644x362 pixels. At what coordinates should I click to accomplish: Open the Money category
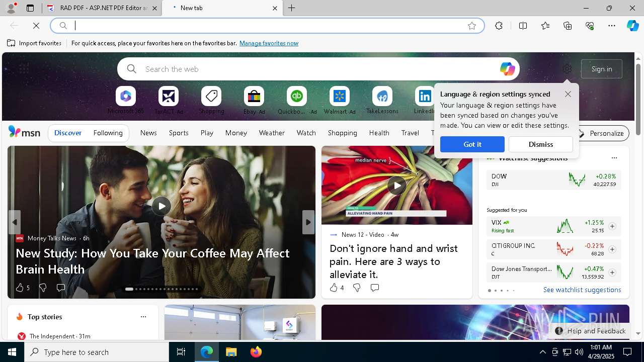236,133
